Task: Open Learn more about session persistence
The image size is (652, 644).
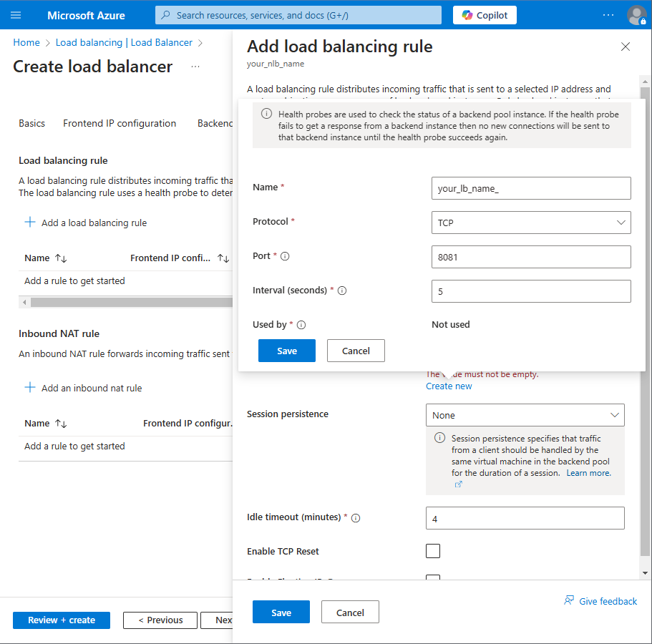Action: (589, 473)
